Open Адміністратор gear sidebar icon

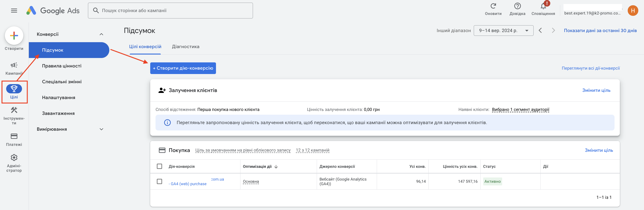pyautogui.click(x=14, y=157)
